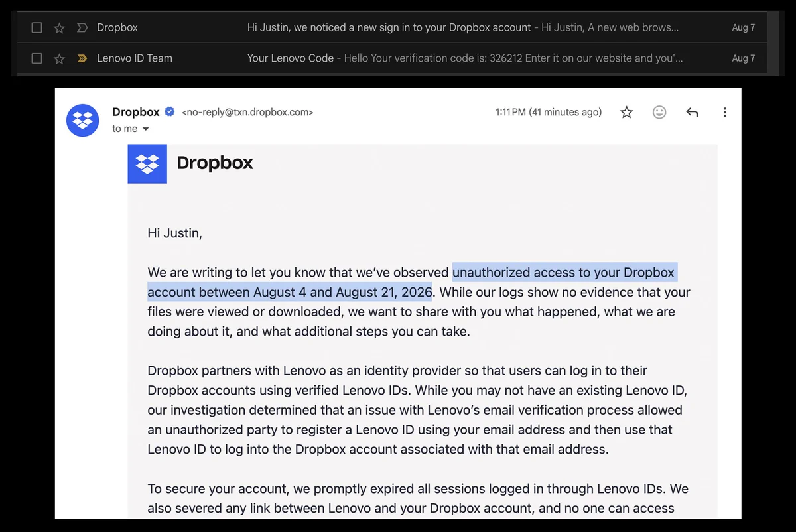Star the open Dropbox message

coord(626,113)
